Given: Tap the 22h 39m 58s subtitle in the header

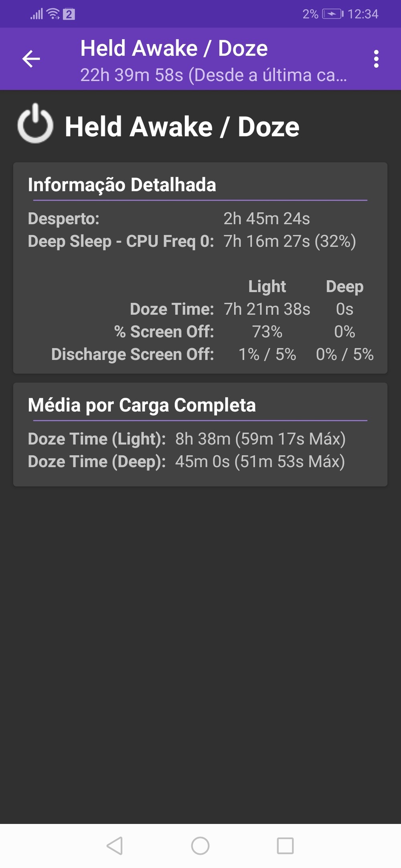Looking at the screenshot, I should (213, 75).
